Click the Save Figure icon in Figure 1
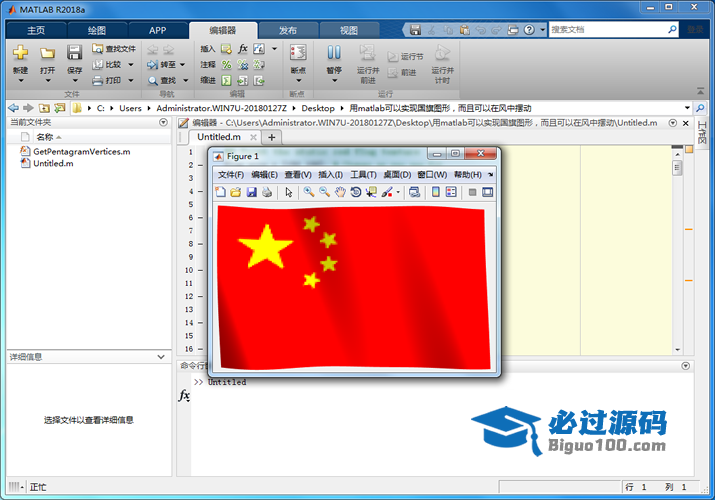Viewport: 715px width, 500px height. coord(252,192)
